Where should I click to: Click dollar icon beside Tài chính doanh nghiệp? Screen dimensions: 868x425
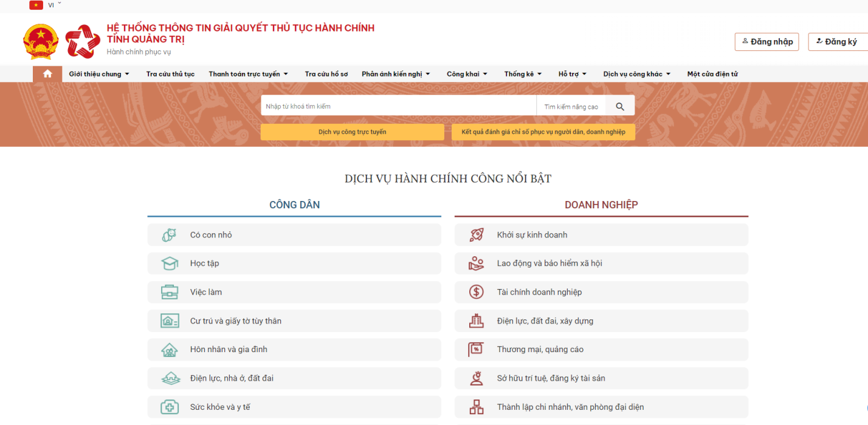tap(477, 292)
